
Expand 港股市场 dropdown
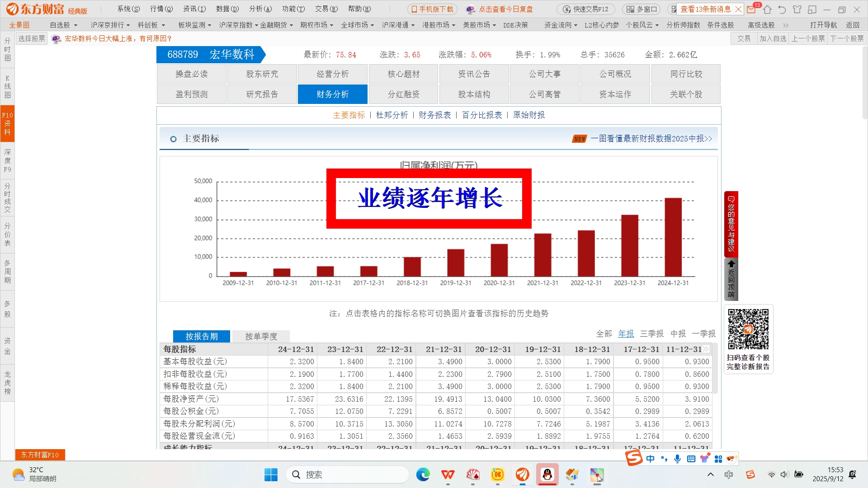(439, 25)
